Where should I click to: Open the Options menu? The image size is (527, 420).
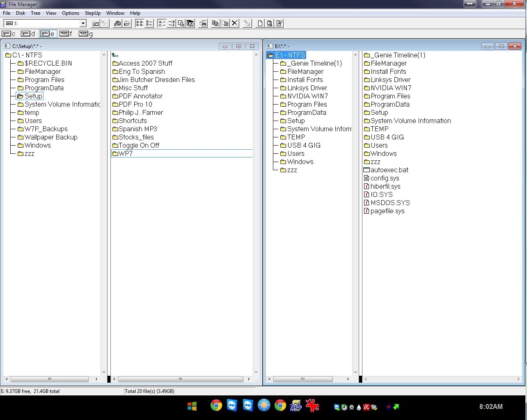pos(71,13)
